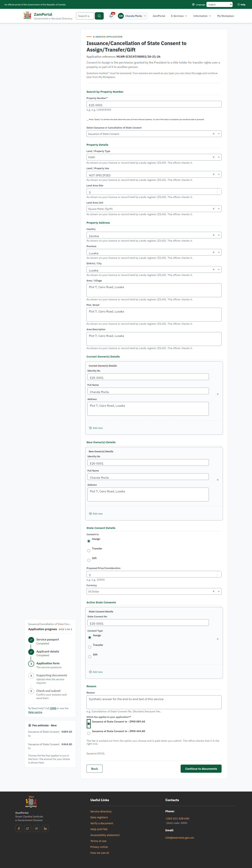Open the LinkedIn footer icon
This screenshot has height=868, width=252.
click(45, 828)
